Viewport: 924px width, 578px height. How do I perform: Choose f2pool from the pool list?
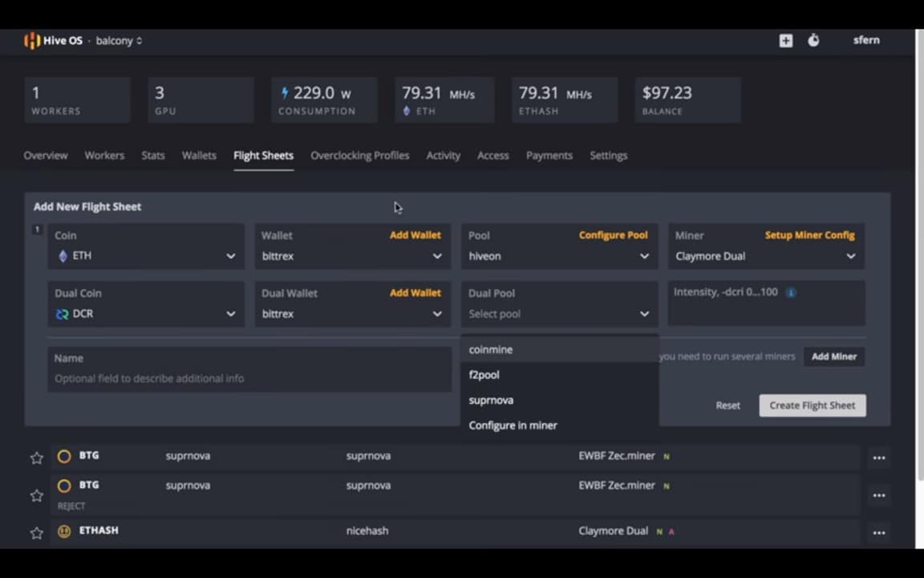point(559,375)
